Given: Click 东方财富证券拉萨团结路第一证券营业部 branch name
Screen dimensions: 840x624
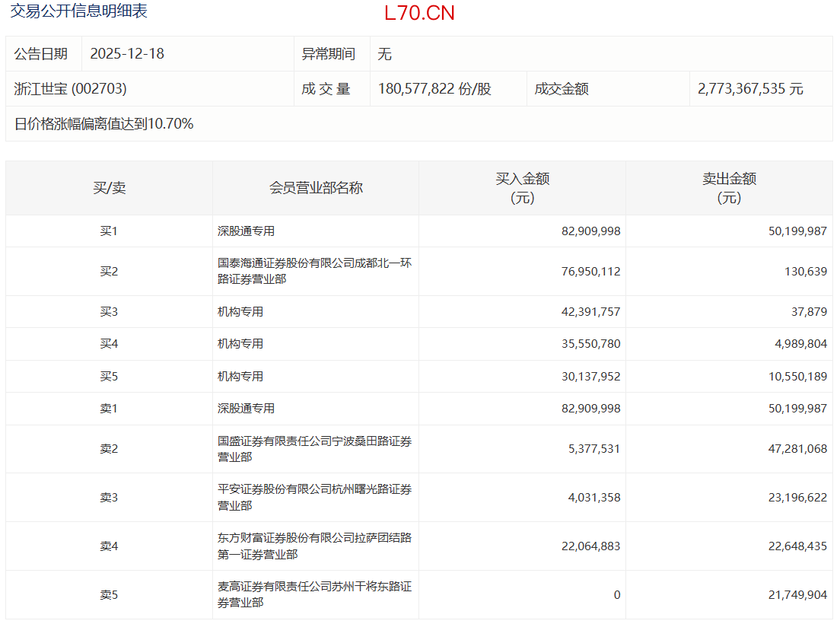Looking at the screenshot, I should click(x=314, y=546).
